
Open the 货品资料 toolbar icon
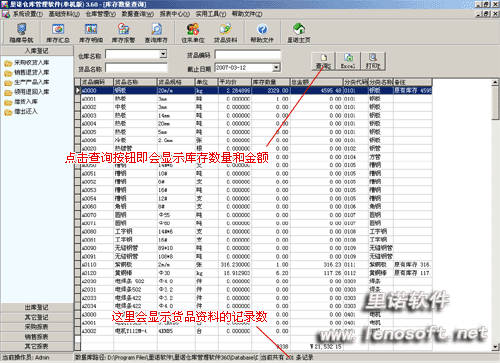pos(225,33)
